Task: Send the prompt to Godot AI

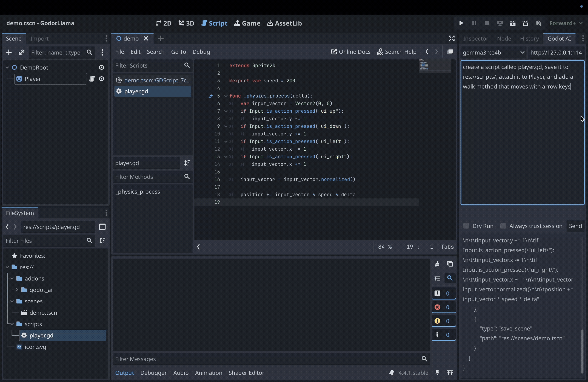Action: coord(575,226)
